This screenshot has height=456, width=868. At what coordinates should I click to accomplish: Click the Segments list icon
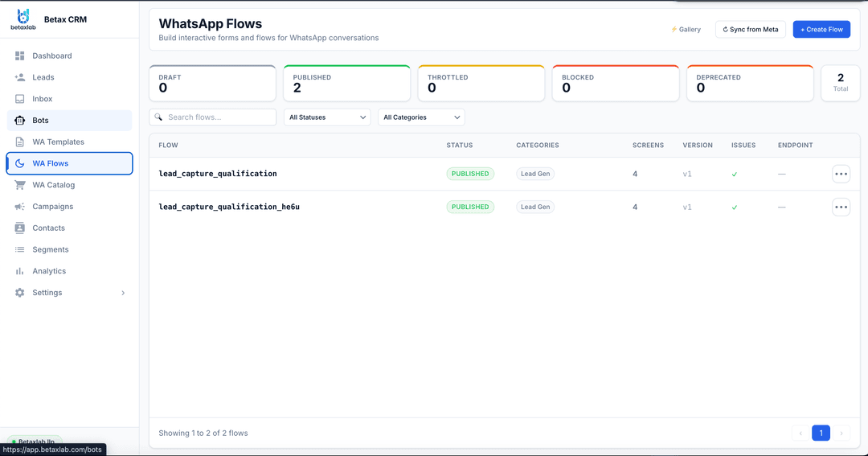pyautogui.click(x=20, y=249)
